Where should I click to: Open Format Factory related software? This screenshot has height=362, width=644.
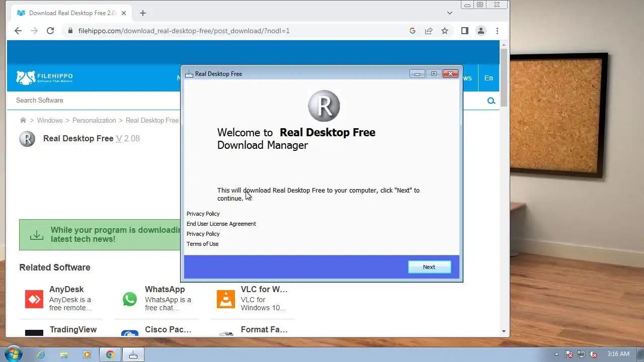[264, 329]
